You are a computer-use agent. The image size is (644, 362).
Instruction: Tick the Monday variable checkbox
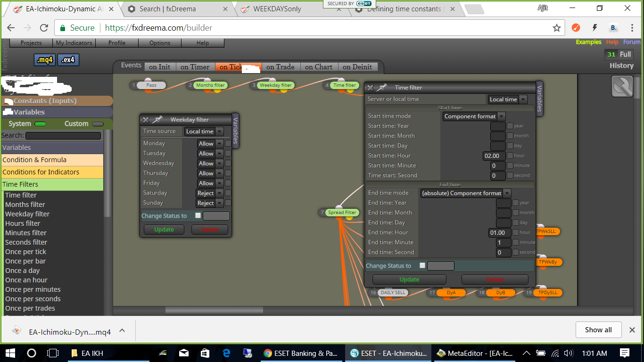coord(228,143)
